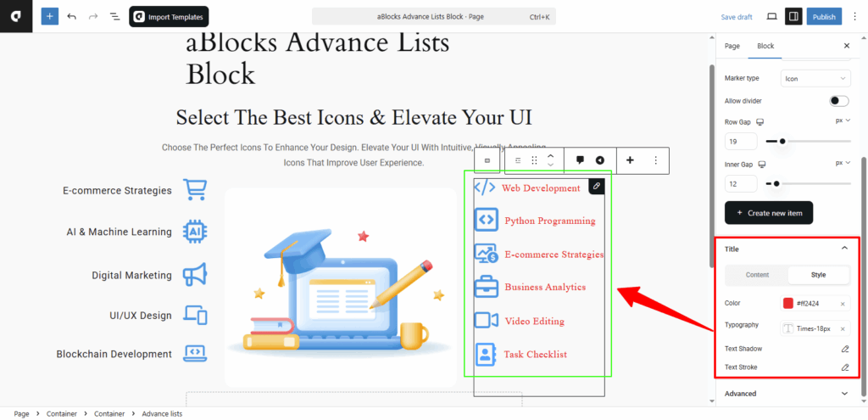Viewport: 868px width, 420px height.
Task: Undo the last change
Action: pyautogui.click(x=71, y=17)
